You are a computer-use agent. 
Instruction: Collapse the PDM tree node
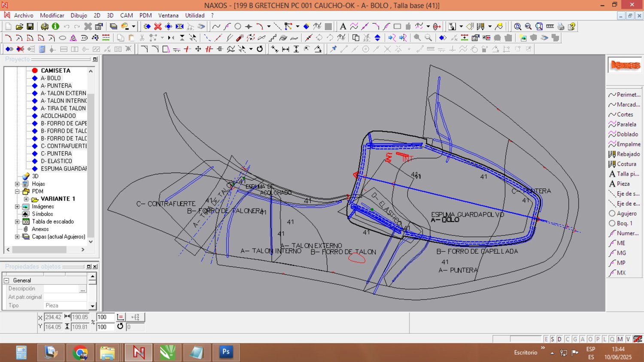point(18,192)
